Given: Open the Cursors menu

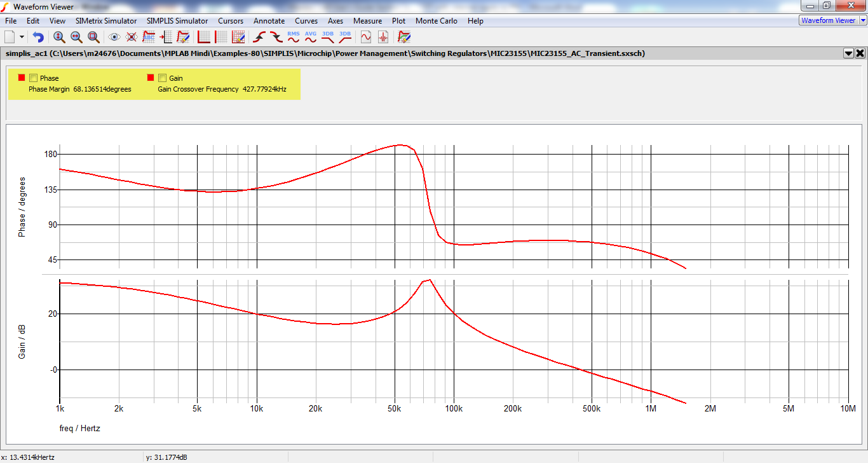Looking at the screenshot, I should coord(231,21).
